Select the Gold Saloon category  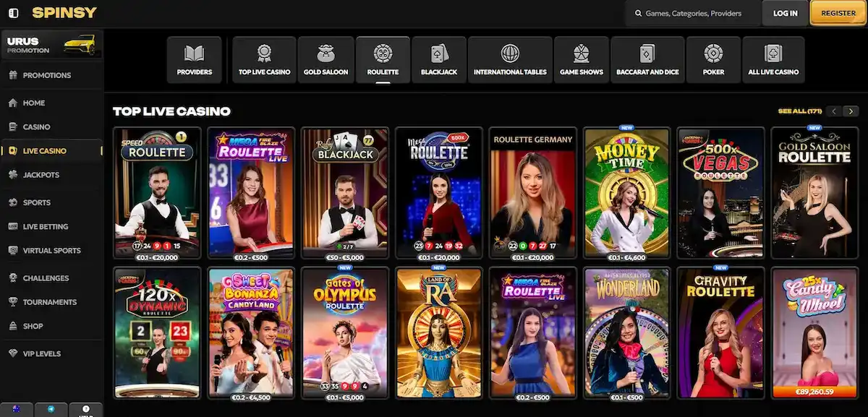325,60
